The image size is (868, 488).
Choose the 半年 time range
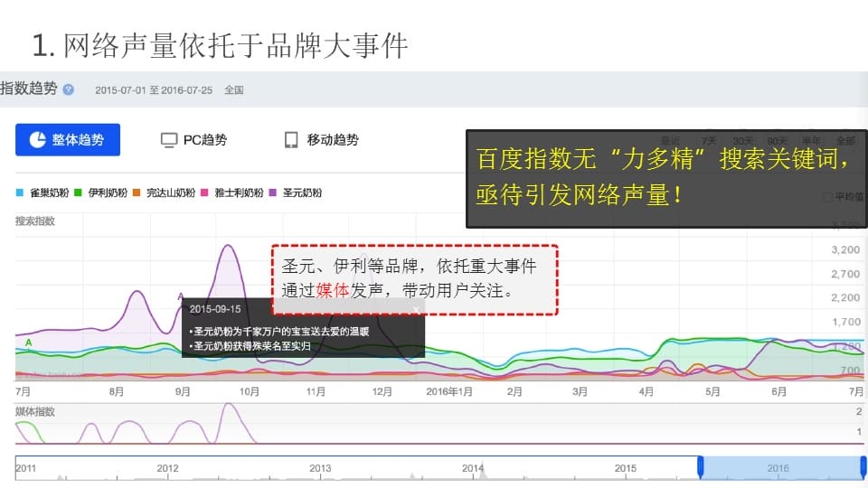[x=812, y=141]
